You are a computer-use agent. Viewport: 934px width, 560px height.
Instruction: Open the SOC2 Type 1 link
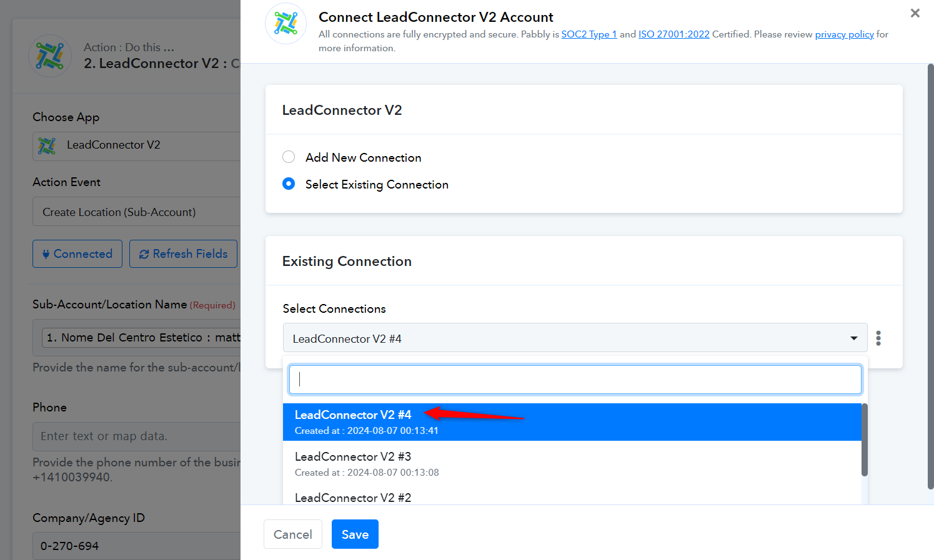pyautogui.click(x=589, y=34)
